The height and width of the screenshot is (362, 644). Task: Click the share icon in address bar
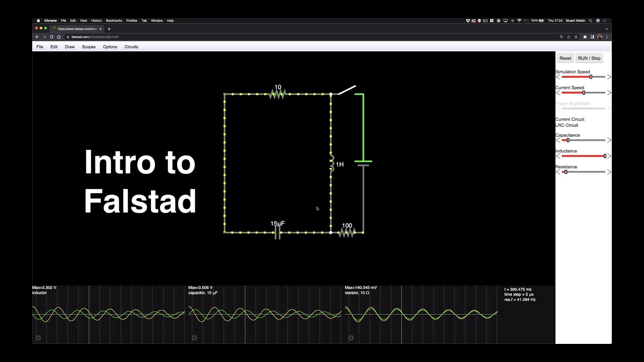pos(569,37)
